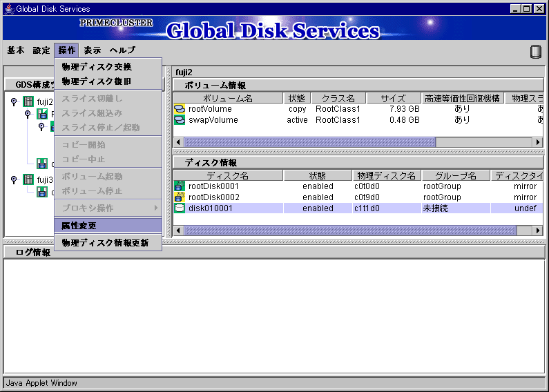Open the プロキシ操作 submenu arrow
Screen dimensions: 549x392
click(x=156, y=208)
